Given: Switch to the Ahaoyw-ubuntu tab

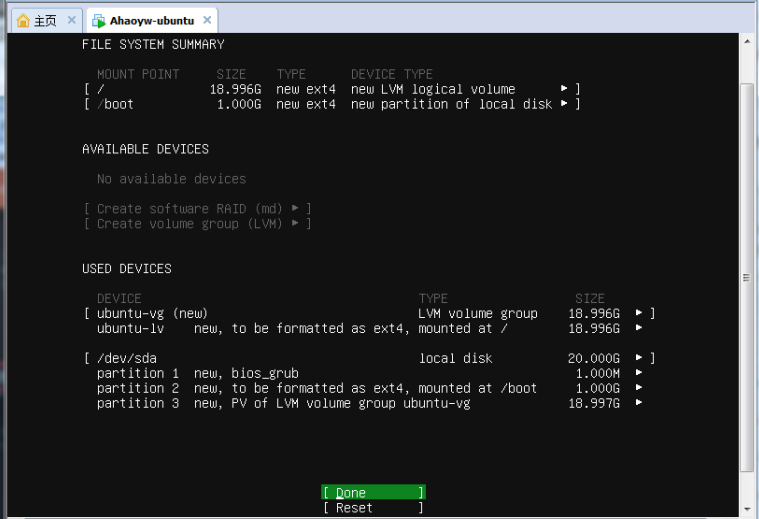Looking at the screenshot, I should point(151,21).
